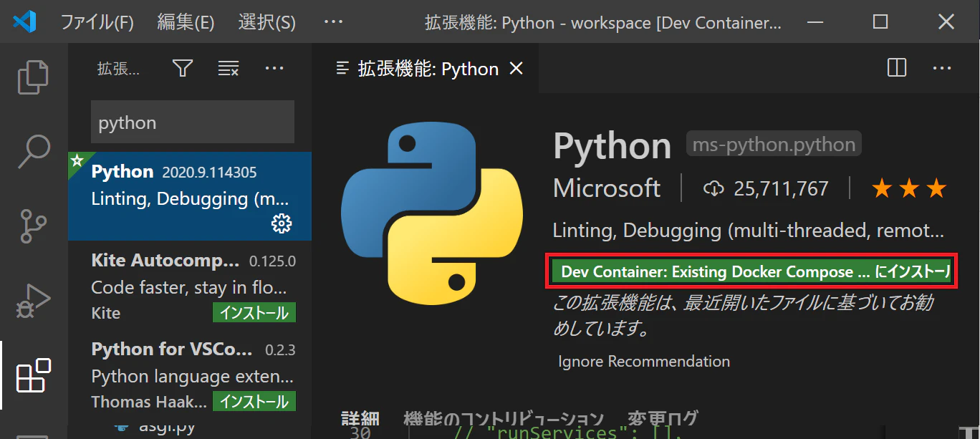Viewport: 980px width, 439px height.
Task: Click the ms-python.python extension identifier
Action: tap(774, 144)
